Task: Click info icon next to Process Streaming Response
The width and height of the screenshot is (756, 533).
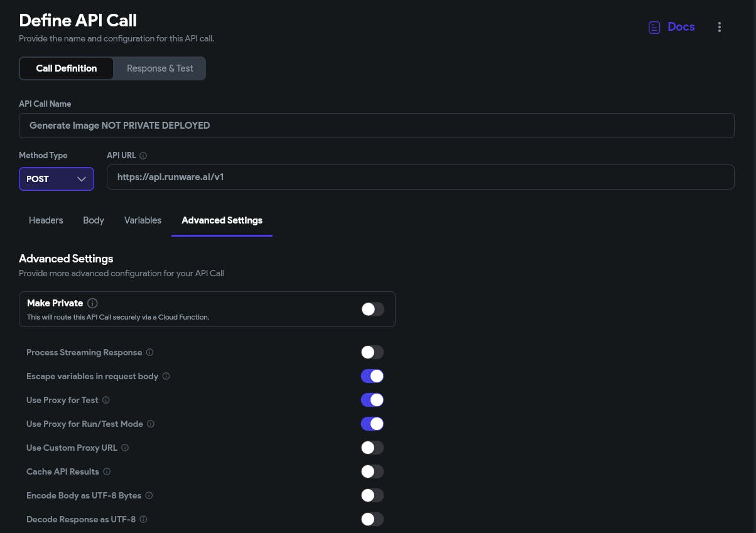Action: [149, 353]
